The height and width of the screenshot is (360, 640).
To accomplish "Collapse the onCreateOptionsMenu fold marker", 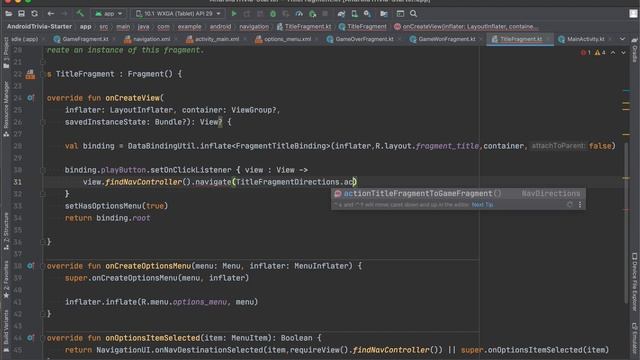I will pos(43,266).
